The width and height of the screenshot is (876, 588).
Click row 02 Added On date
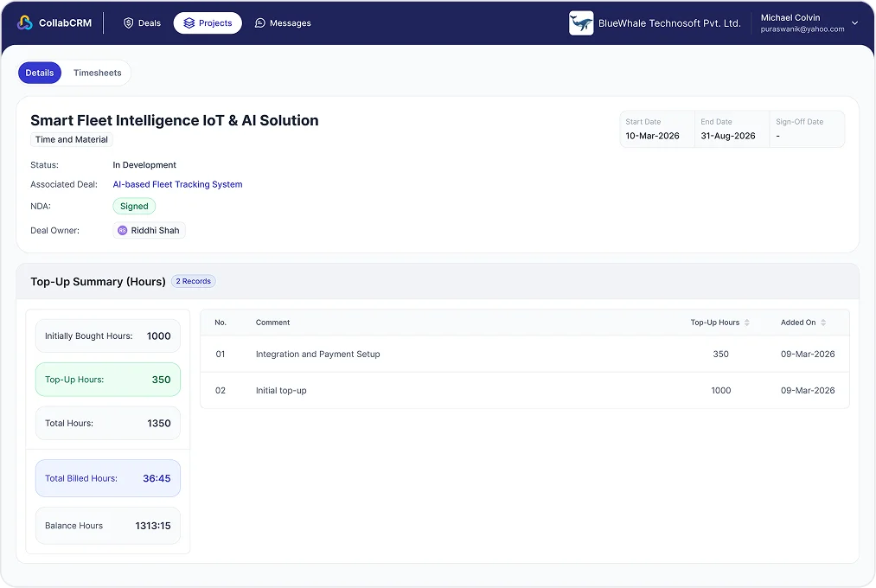[x=808, y=391]
